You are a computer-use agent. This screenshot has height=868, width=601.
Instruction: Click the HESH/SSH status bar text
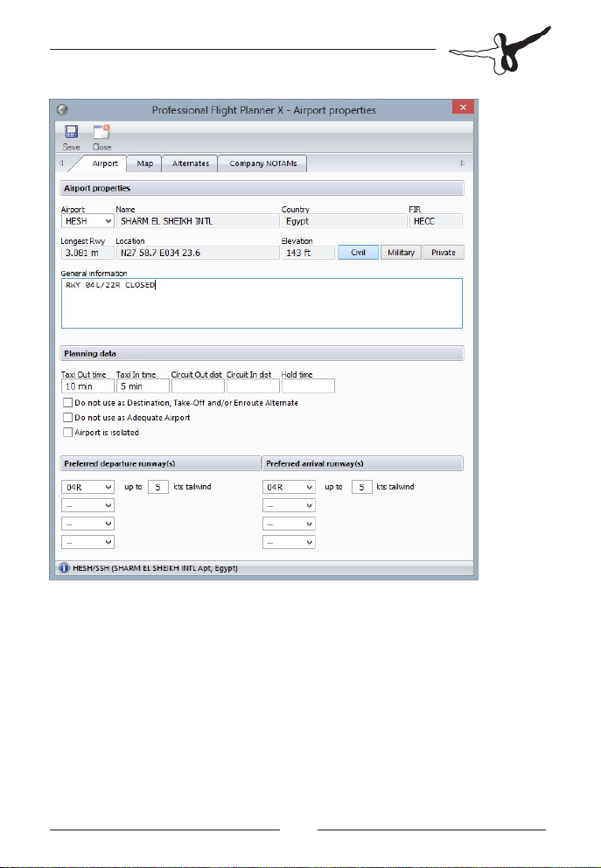click(x=155, y=568)
